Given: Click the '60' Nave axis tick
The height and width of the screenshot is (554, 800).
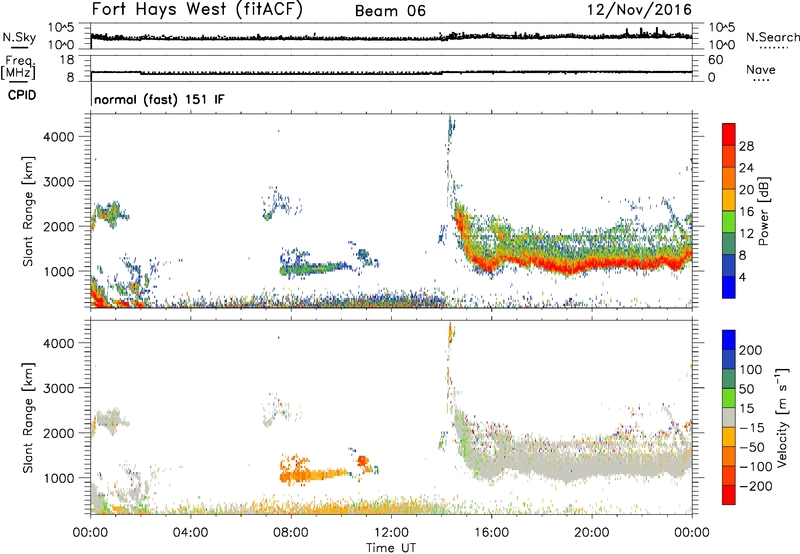Looking at the screenshot, I should (x=715, y=60).
